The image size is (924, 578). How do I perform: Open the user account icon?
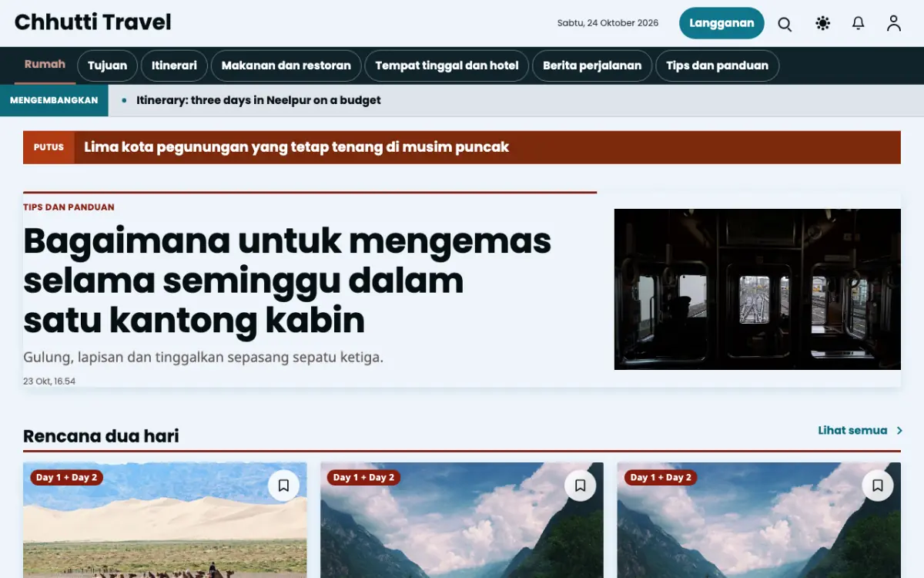coord(894,24)
